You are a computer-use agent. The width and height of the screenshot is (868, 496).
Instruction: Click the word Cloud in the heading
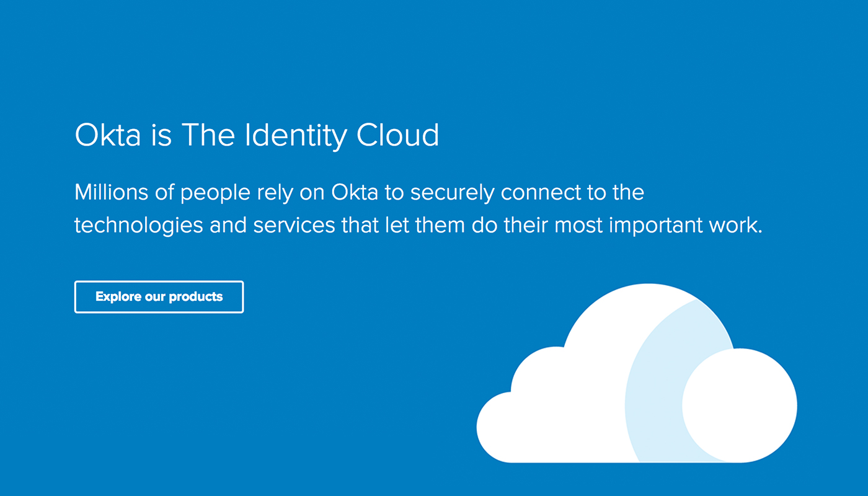click(x=397, y=135)
